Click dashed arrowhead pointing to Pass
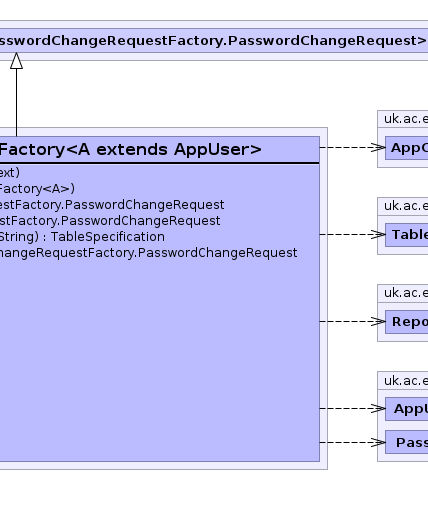Viewport: 428px width, 507px height. click(378, 442)
